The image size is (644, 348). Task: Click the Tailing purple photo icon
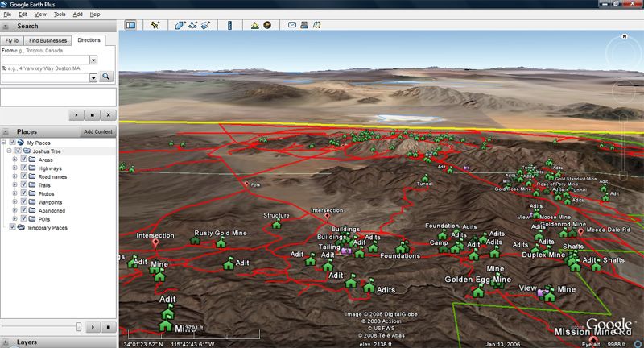click(346, 251)
